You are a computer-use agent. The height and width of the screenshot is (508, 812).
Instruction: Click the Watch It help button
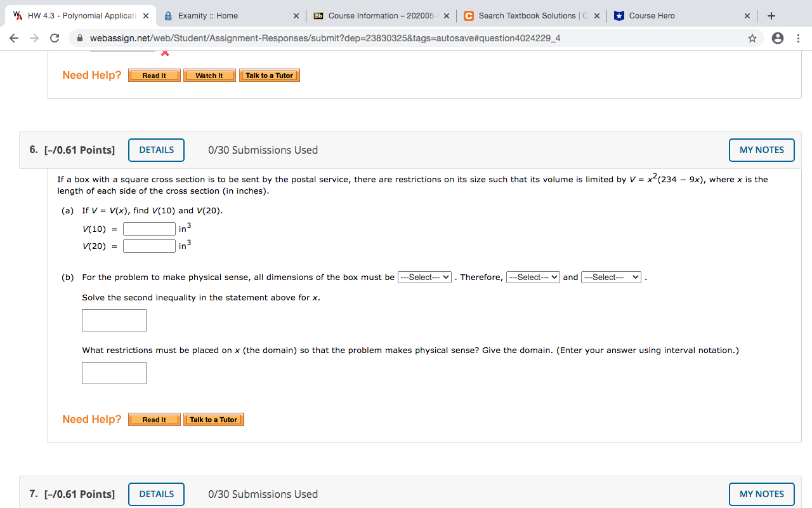point(209,76)
